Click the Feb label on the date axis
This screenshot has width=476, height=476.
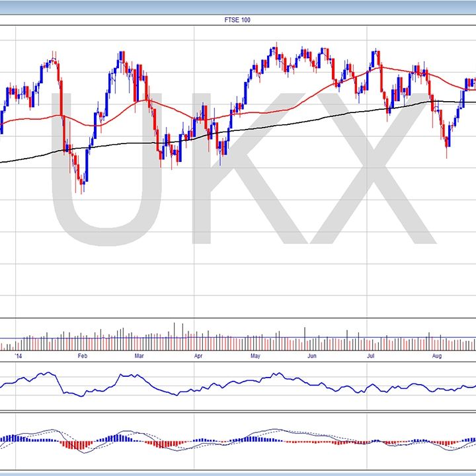[x=83, y=355]
